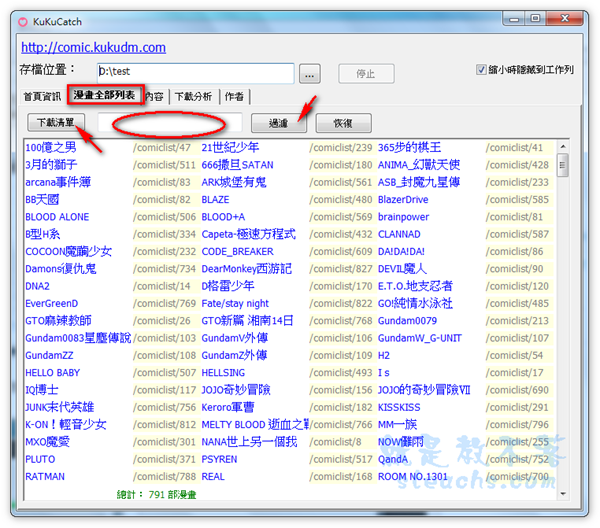Open comic 100億之男
This screenshot has width=600, height=528.
(51, 147)
